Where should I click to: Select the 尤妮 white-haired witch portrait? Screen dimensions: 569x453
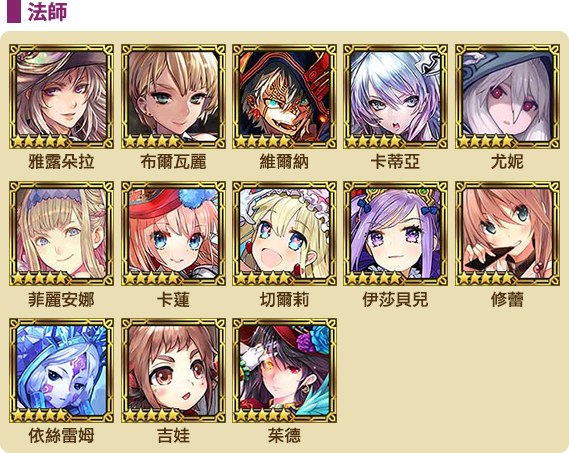[507, 97]
